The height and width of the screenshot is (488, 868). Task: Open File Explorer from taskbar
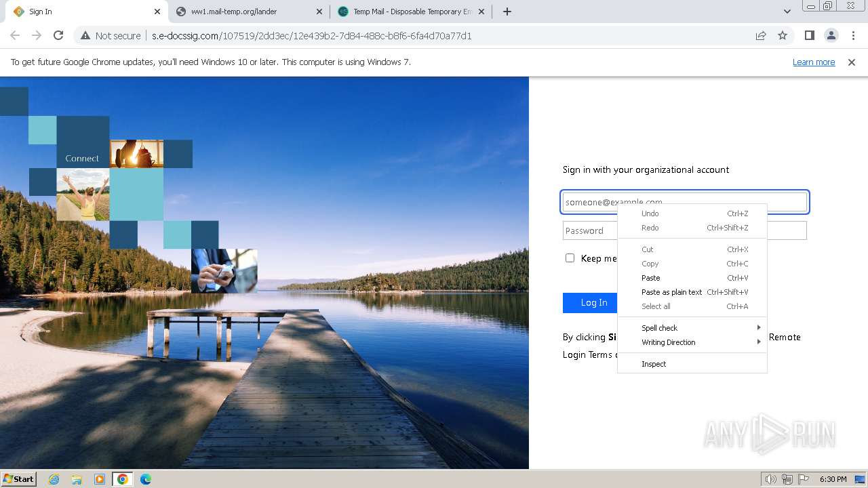click(x=77, y=479)
